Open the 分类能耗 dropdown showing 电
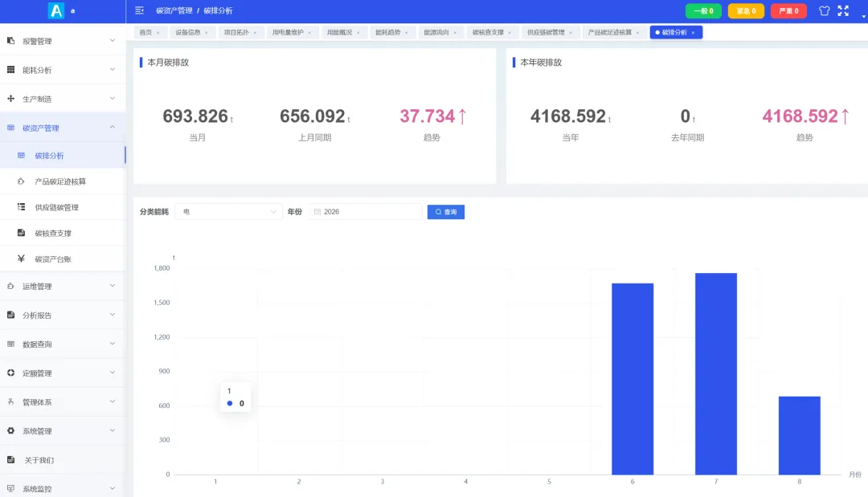The height and width of the screenshot is (497, 868). (x=228, y=212)
